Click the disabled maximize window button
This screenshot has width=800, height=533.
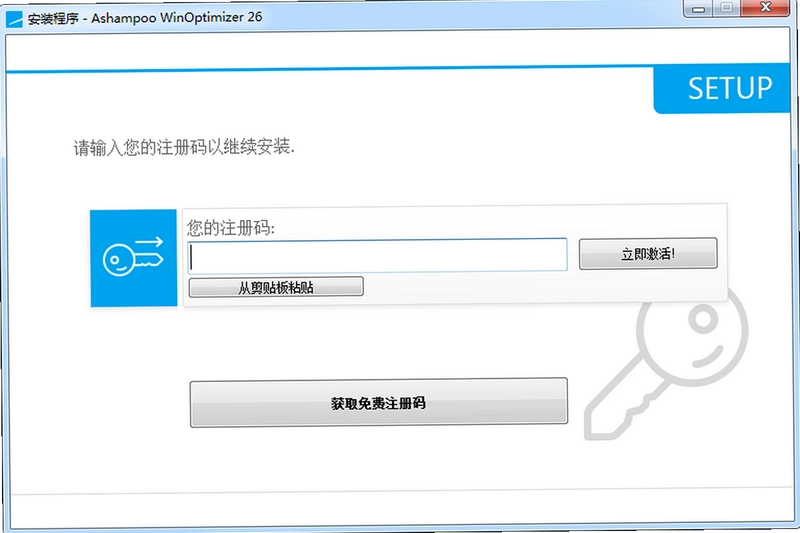(727, 8)
